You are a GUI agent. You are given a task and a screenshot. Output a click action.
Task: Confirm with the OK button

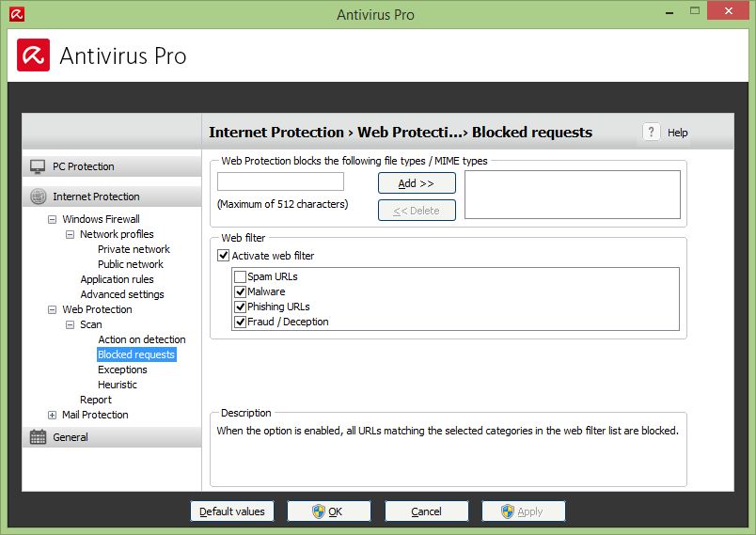click(x=329, y=511)
